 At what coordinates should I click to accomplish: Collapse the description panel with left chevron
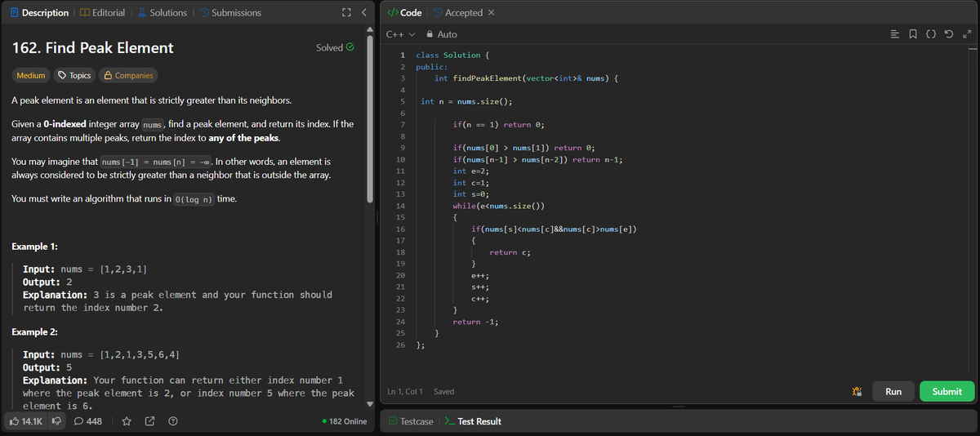coord(363,12)
